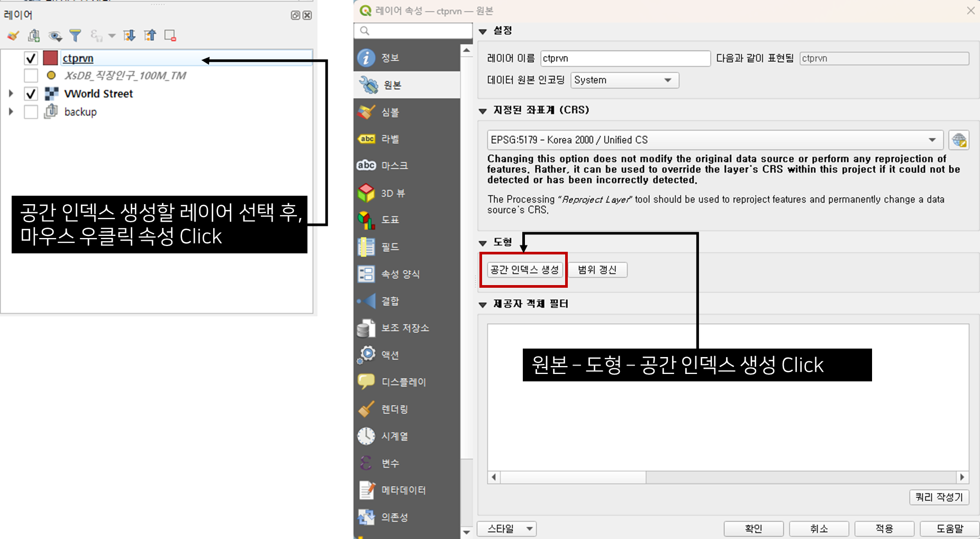Enable the XsDB_직장인구_100M_TM layer checkbox

[31, 76]
